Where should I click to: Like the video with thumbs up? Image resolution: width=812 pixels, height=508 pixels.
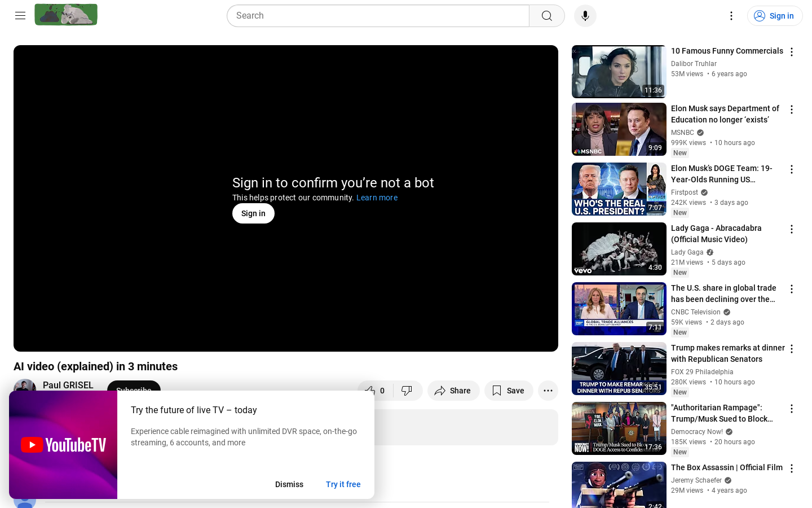(x=375, y=391)
